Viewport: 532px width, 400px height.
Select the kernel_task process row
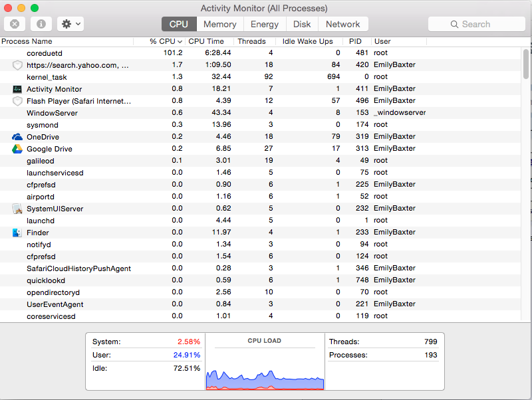point(260,77)
